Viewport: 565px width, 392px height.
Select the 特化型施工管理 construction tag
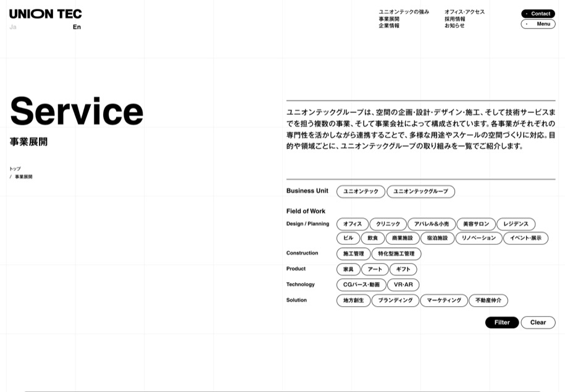[396, 254]
